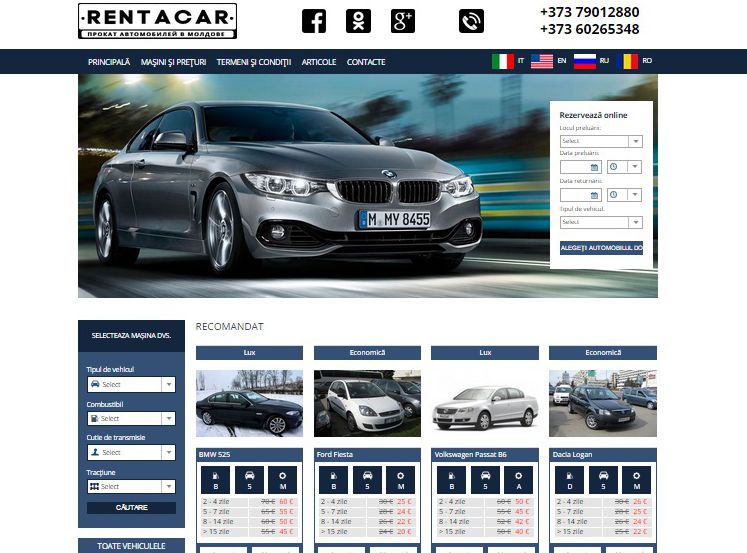The height and width of the screenshot is (553, 747).
Task: Select the Russian flag language icon
Action: pyautogui.click(x=583, y=61)
